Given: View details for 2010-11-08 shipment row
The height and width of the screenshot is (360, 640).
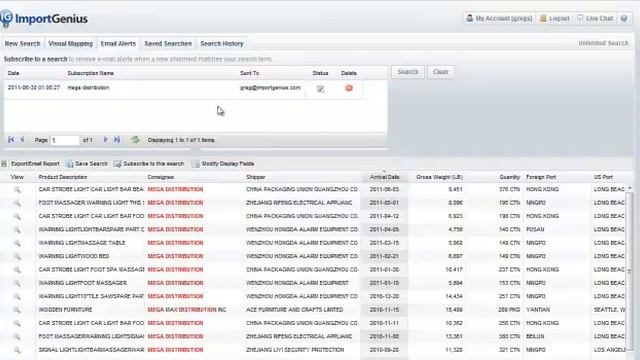Looking at the screenshot, I should tap(17, 337).
